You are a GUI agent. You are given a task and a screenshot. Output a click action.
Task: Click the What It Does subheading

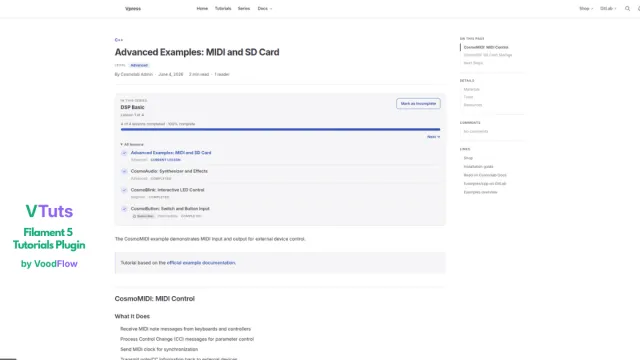pyautogui.click(x=132, y=316)
